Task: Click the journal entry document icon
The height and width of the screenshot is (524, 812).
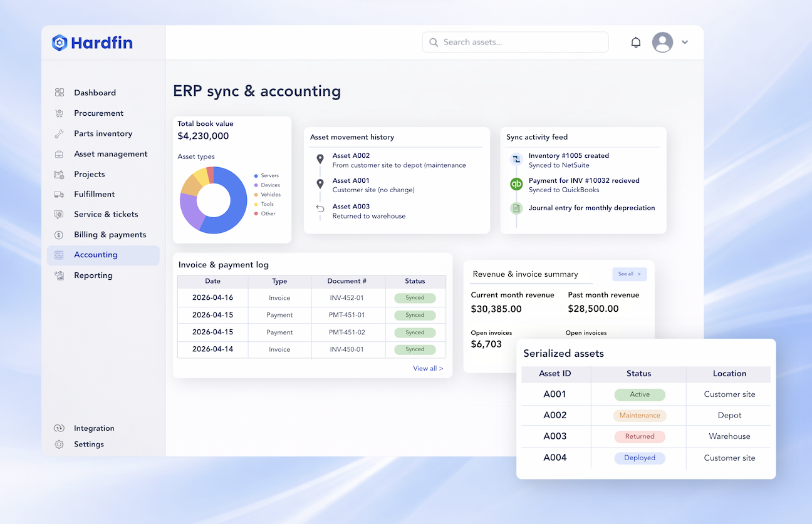Action: [516, 208]
